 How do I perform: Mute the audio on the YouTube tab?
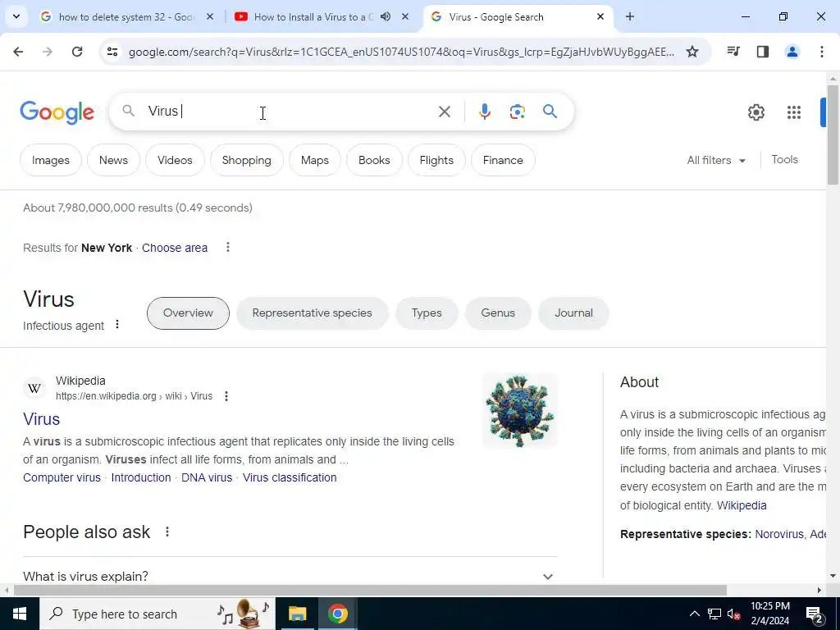(386, 16)
